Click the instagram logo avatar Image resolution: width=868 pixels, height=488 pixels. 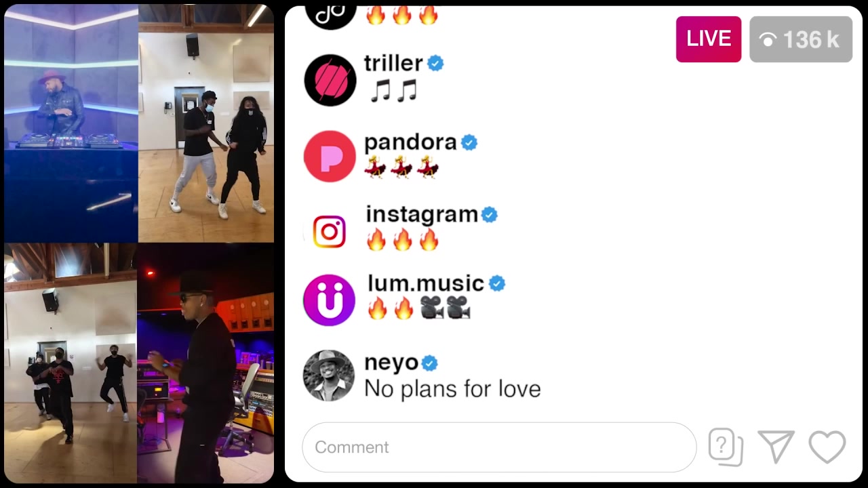pyautogui.click(x=330, y=232)
